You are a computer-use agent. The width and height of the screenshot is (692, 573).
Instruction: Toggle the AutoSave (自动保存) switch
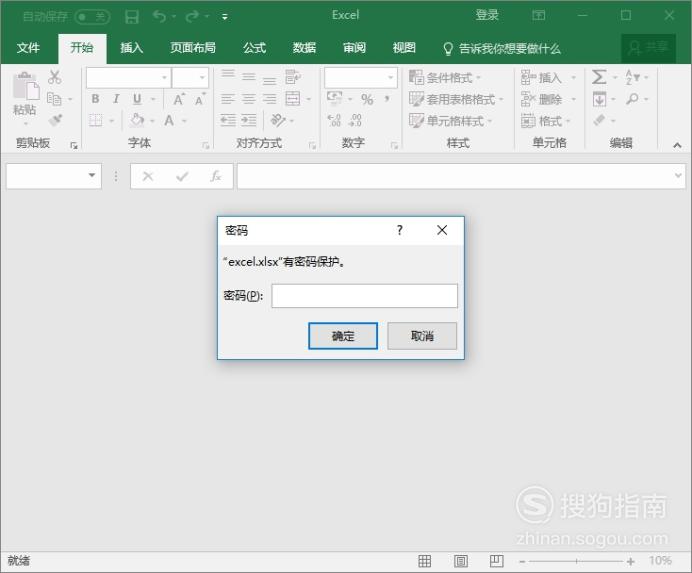[92, 17]
